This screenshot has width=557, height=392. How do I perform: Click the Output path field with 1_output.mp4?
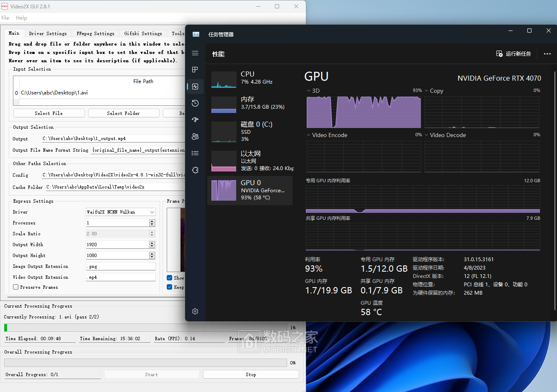point(114,138)
